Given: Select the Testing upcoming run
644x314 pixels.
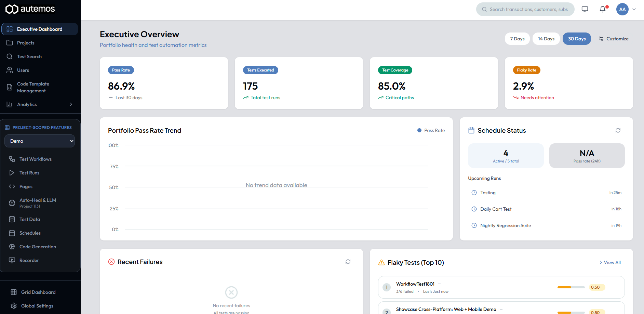Looking at the screenshot, I should 546,193.
